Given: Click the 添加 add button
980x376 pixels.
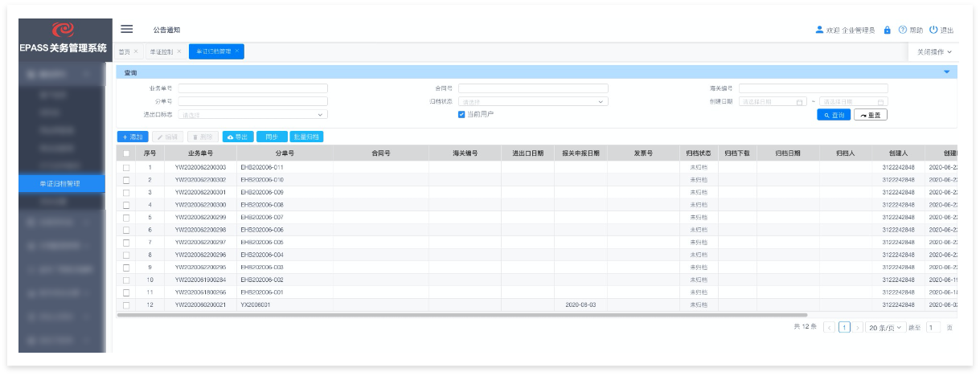Looking at the screenshot, I should click(133, 137).
